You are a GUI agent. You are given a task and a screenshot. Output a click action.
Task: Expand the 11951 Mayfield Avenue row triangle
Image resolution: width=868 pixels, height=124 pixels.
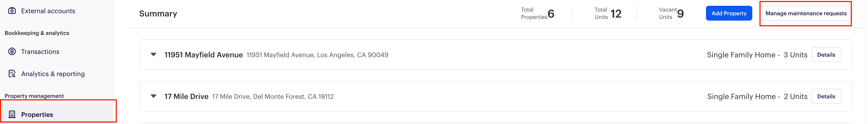pos(153,54)
